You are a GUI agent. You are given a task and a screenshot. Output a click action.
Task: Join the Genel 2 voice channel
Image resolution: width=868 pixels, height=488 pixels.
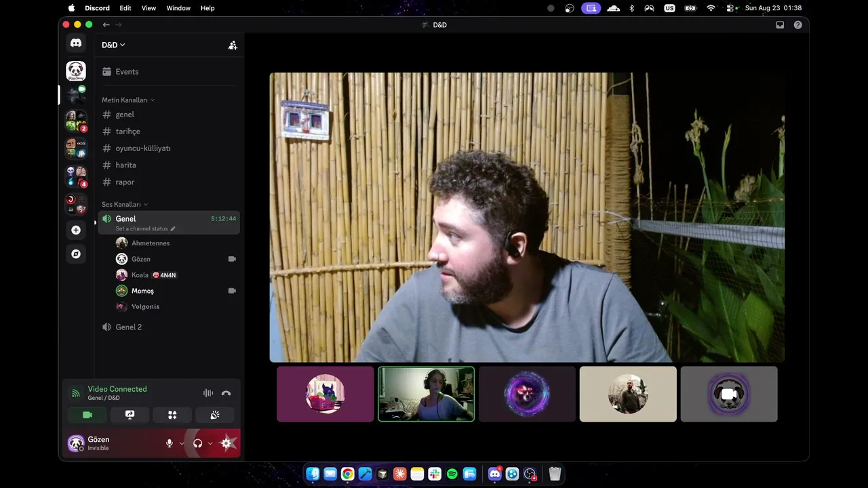(x=170, y=327)
